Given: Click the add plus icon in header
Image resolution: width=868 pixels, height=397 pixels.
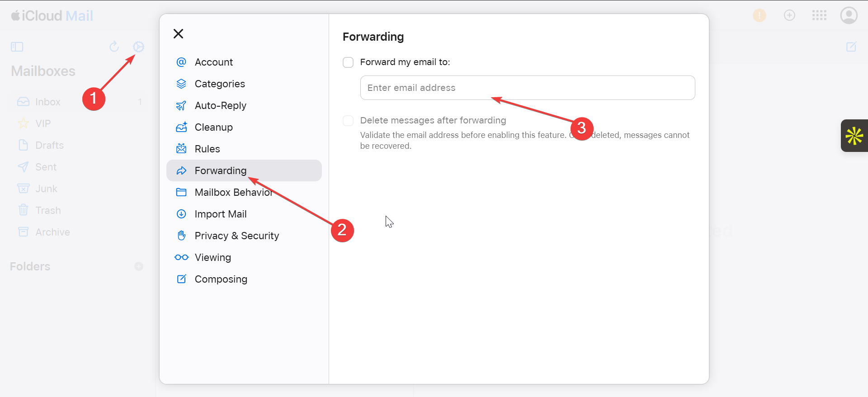Looking at the screenshot, I should point(789,15).
